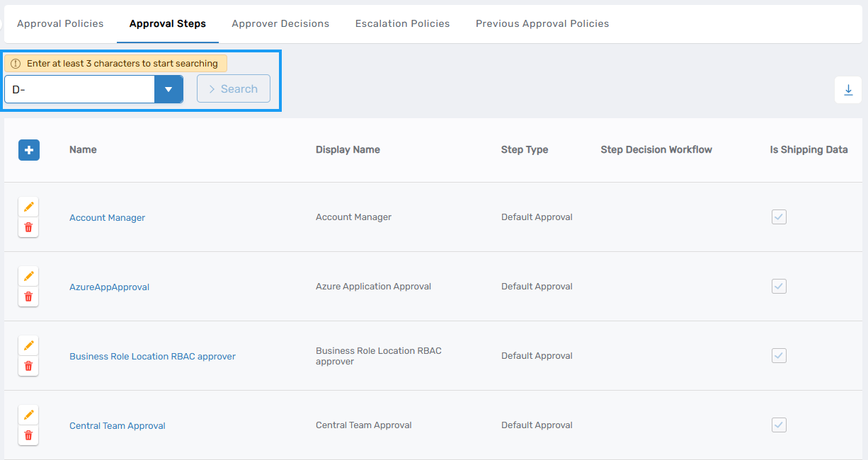The height and width of the screenshot is (460, 868).
Task: Expand the Step Type column options
Action: pos(525,149)
